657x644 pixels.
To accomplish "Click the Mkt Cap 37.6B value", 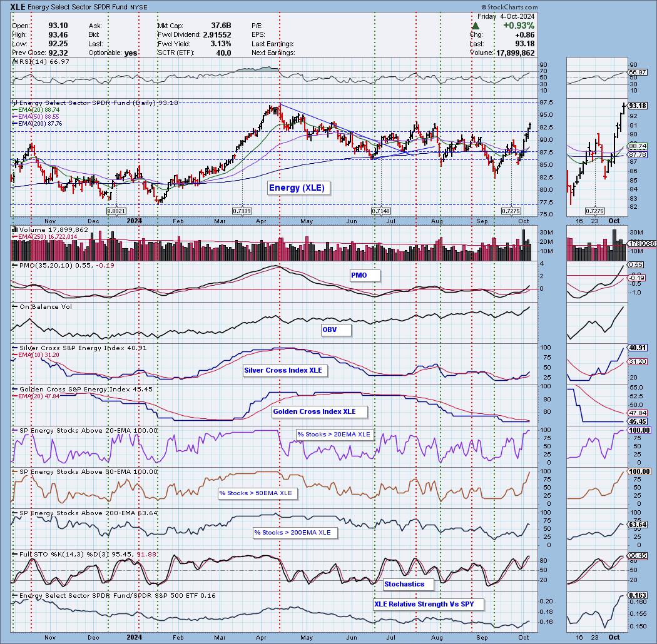I will point(221,26).
